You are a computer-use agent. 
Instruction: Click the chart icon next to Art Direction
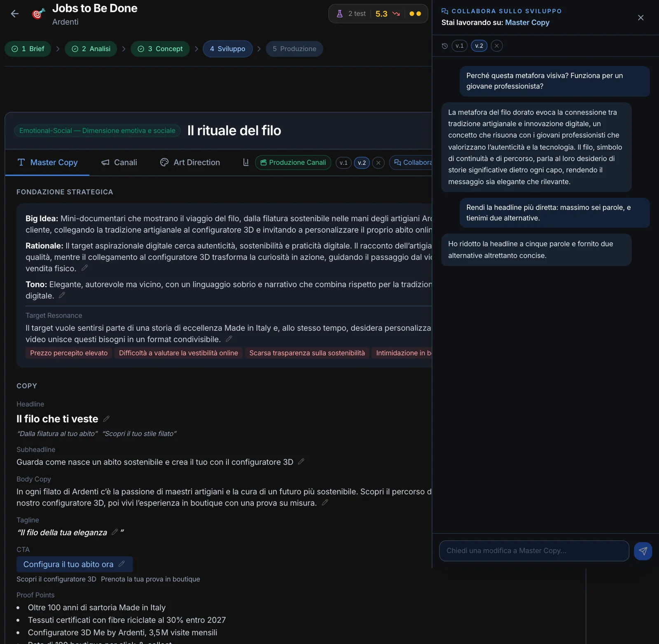click(x=246, y=162)
